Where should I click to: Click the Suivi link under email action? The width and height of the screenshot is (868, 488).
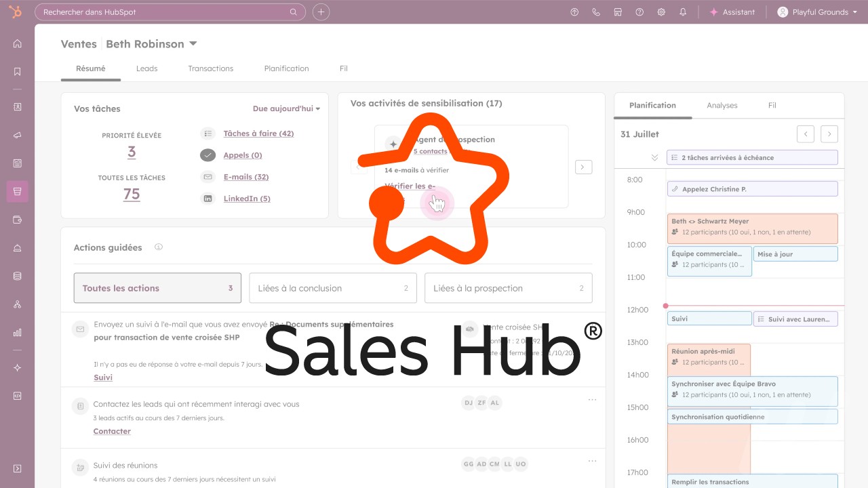click(x=103, y=378)
